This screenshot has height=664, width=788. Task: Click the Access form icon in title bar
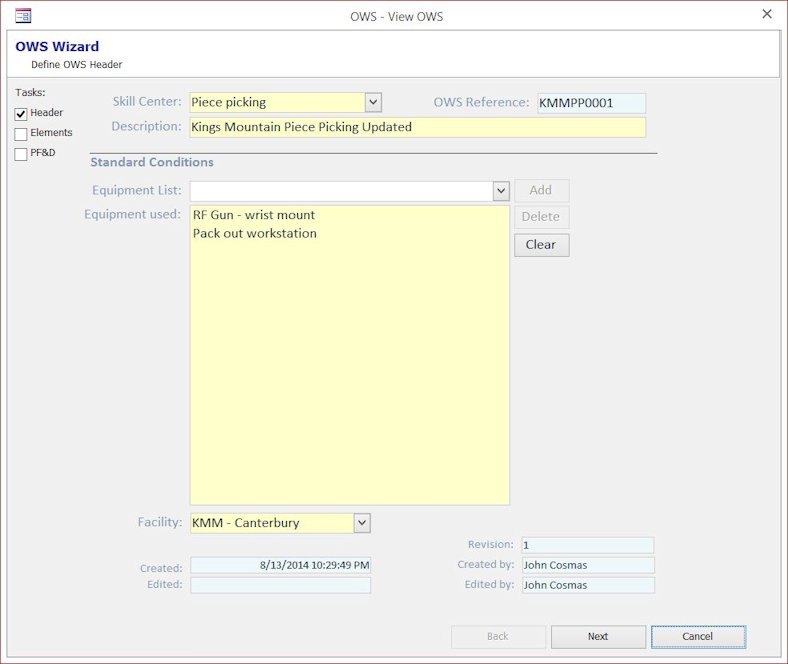[23, 16]
